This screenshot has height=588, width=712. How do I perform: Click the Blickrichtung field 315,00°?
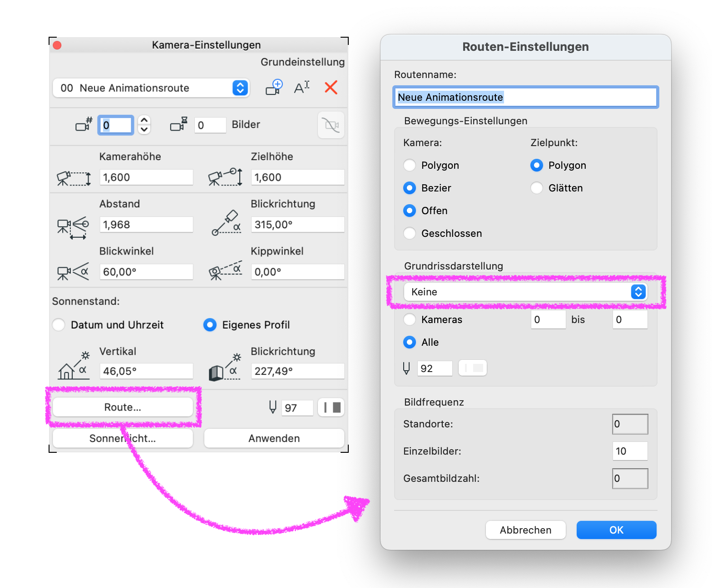297,225
